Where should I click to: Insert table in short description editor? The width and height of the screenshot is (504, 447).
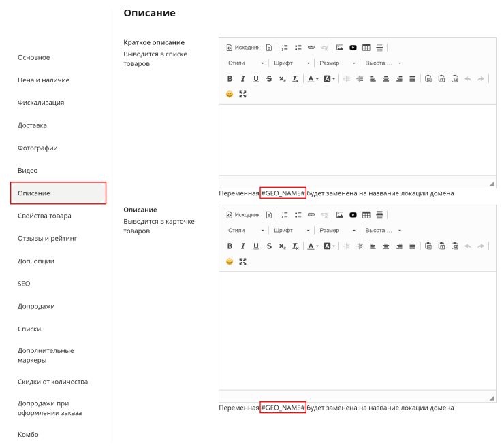pyautogui.click(x=366, y=48)
